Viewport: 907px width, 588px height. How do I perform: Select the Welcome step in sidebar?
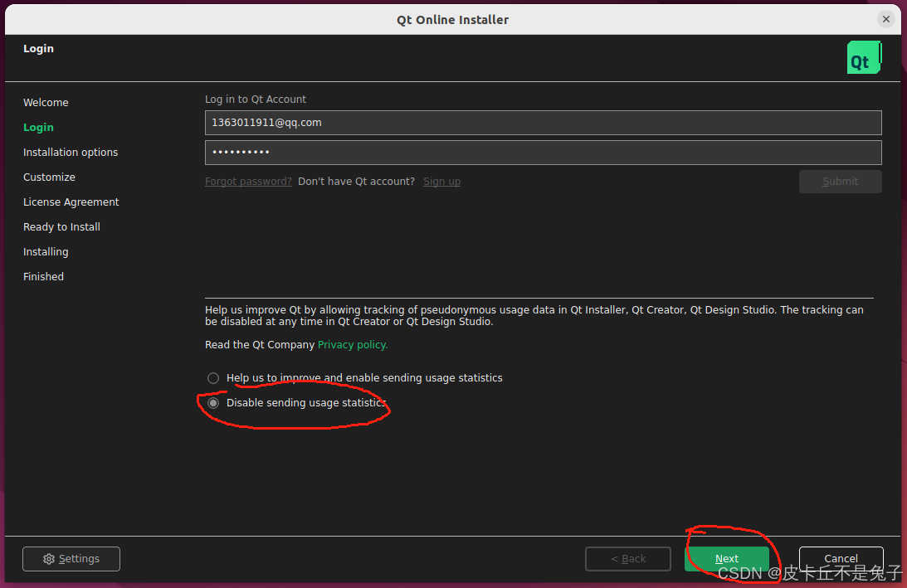[46, 102]
